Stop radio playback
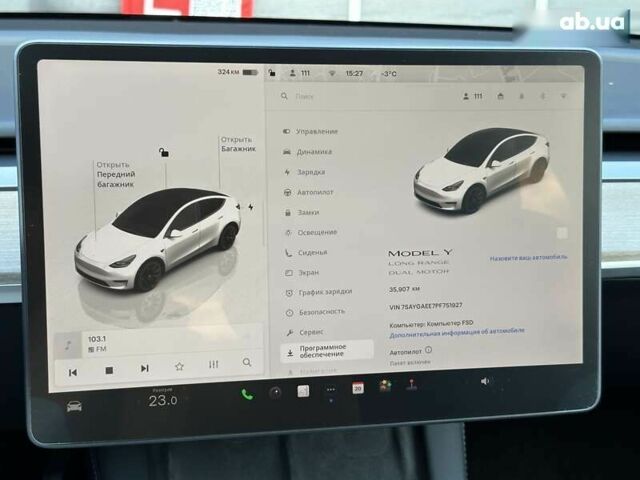 click(109, 370)
